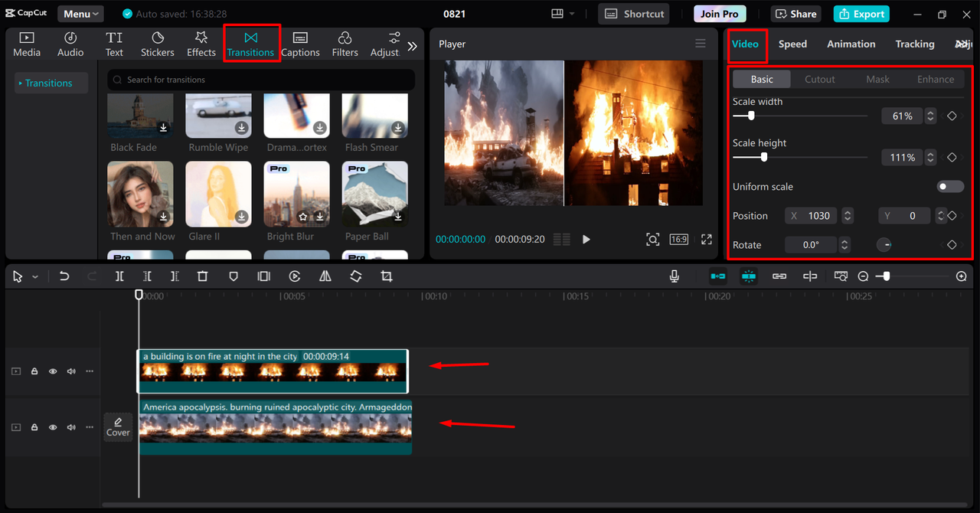Click the timeline thumbnail preview icon
Screen dimensions: 980x513
[841, 276]
